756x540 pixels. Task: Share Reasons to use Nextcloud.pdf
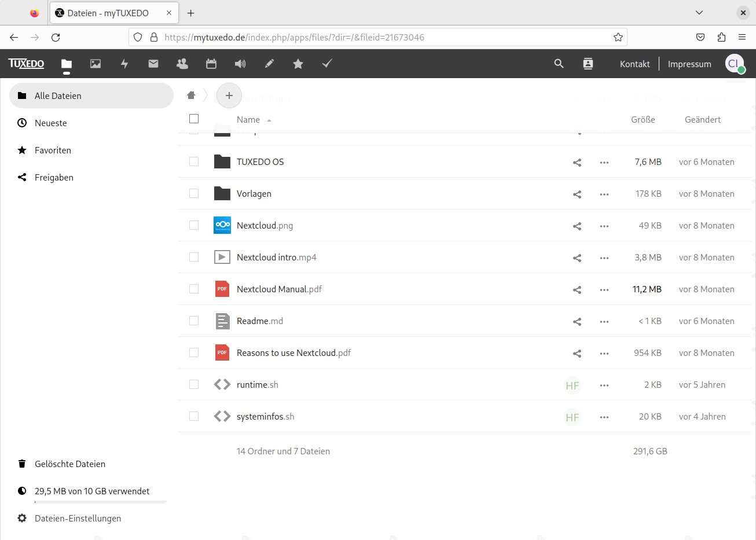point(577,354)
